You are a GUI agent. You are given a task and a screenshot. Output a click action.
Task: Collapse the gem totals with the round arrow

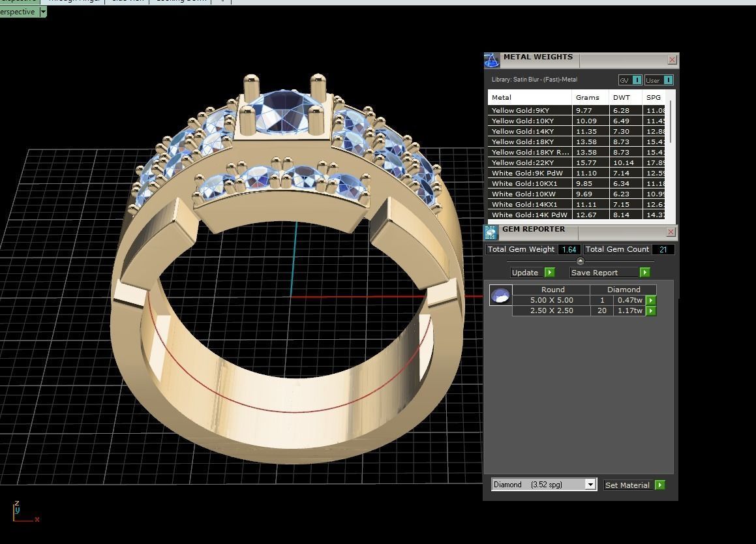[x=581, y=261]
